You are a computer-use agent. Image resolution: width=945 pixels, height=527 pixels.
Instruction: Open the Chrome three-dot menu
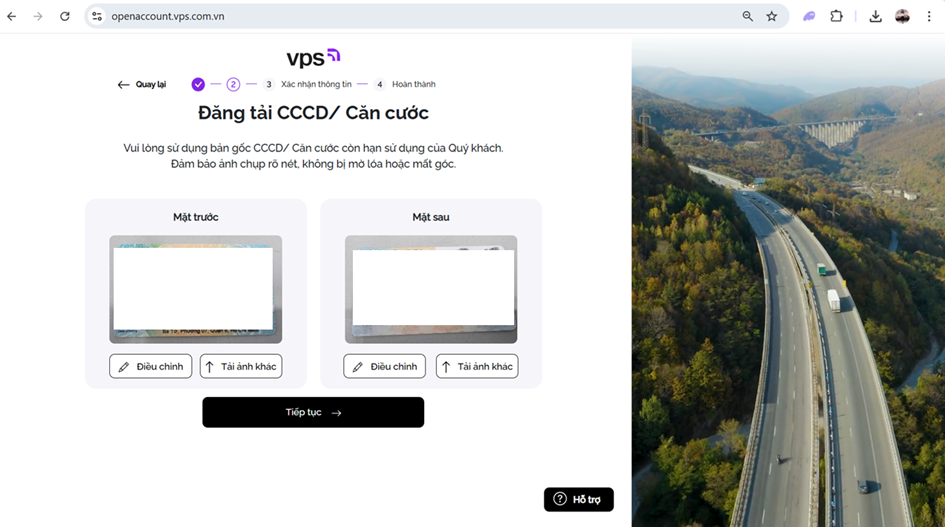[929, 16]
